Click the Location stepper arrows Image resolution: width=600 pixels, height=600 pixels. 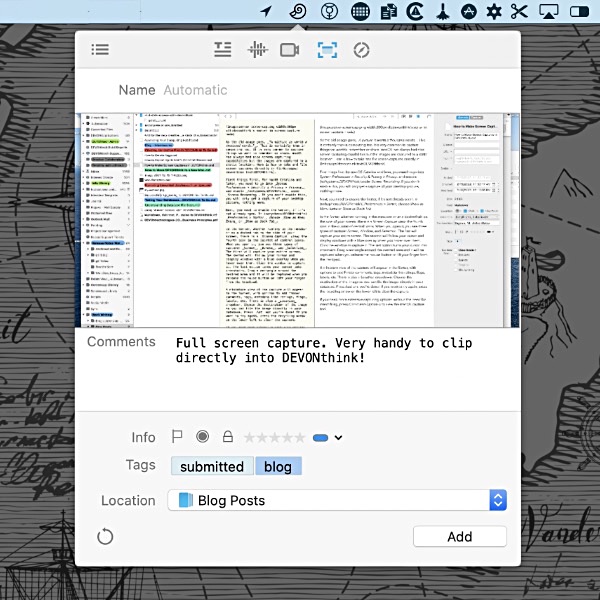coord(498,500)
